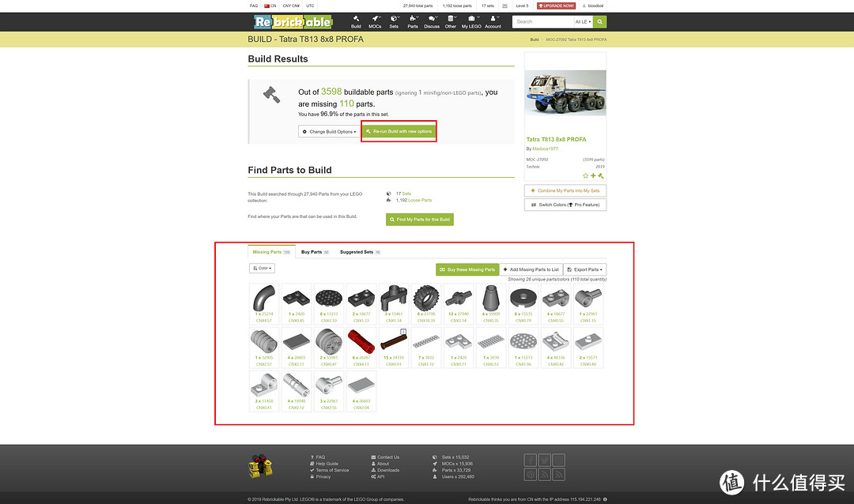This screenshot has height=504, width=854.
Task: Open the Contact Us footer link
Action: pos(388,457)
